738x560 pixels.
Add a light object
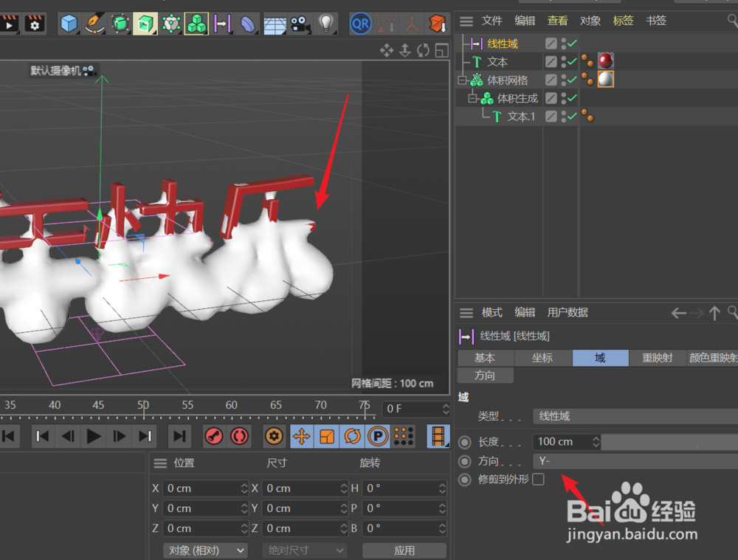[325, 24]
